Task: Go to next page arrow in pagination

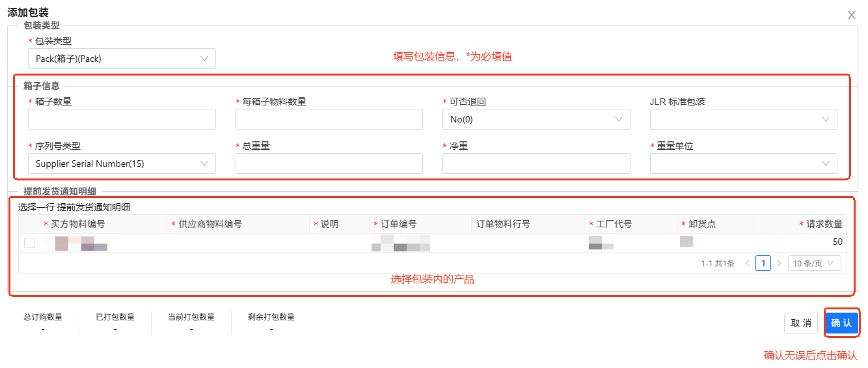Action: (779, 263)
